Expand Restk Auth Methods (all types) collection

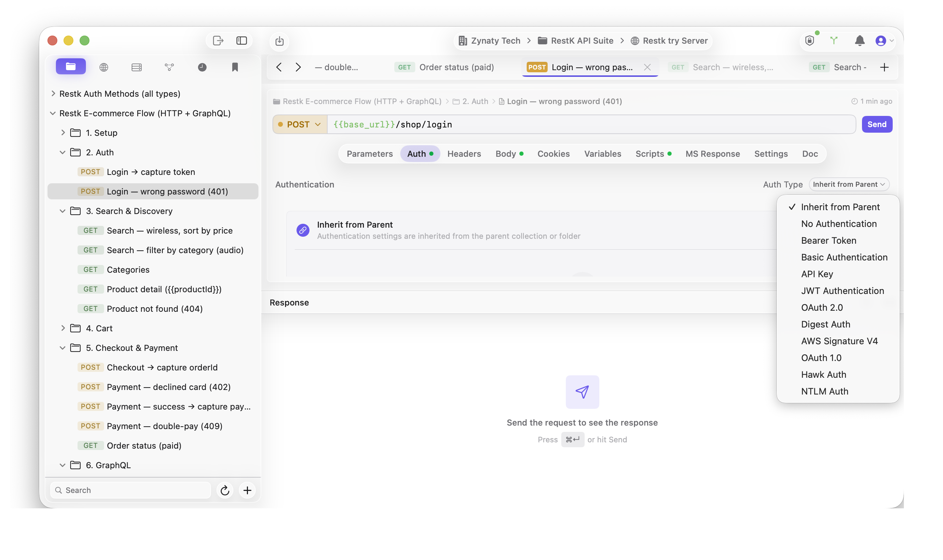pyautogui.click(x=53, y=94)
